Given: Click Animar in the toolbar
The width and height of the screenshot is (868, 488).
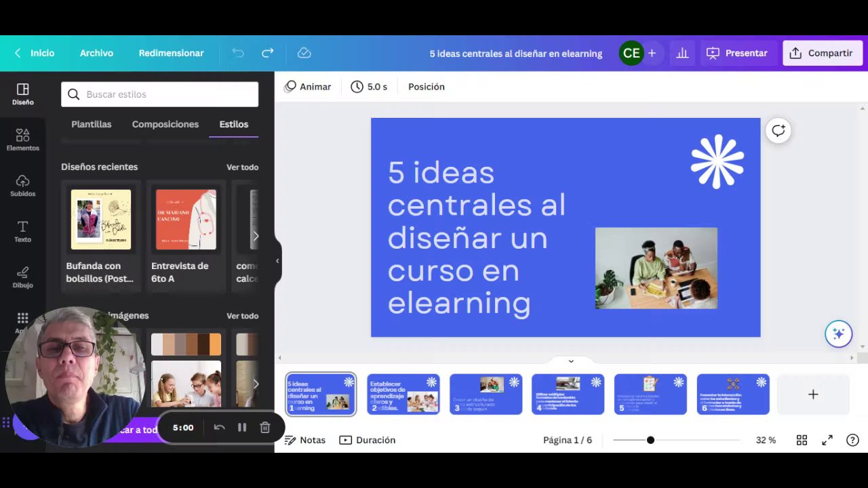Looking at the screenshot, I should point(308,87).
